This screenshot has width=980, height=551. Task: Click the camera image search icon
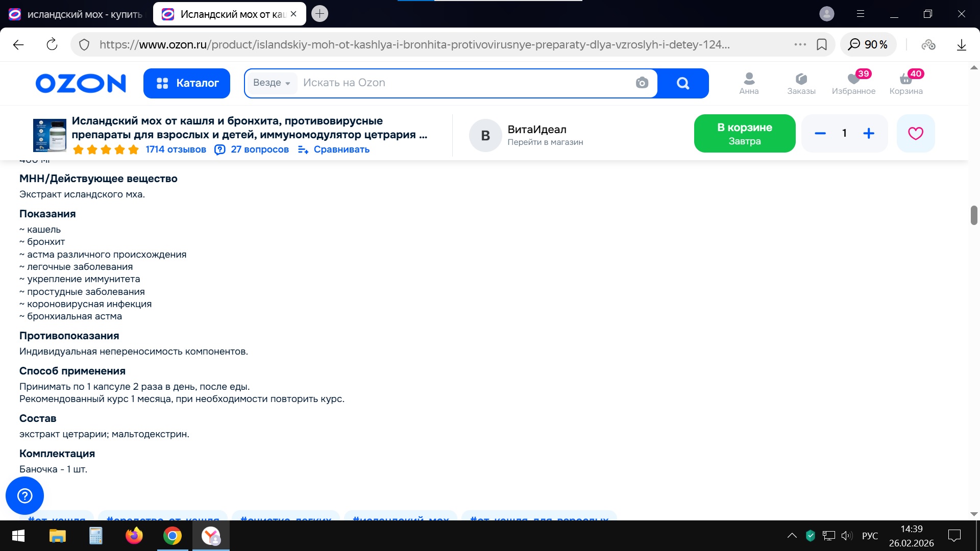click(x=642, y=83)
